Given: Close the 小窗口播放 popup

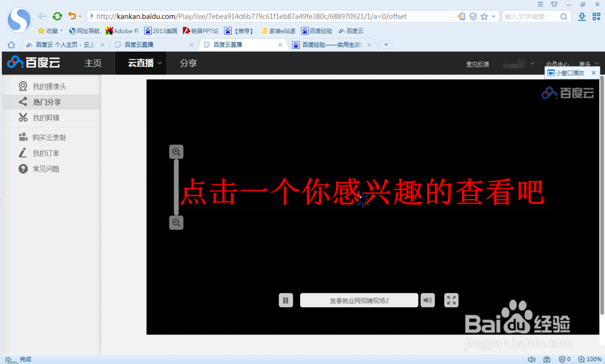Looking at the screenshot, I should [594, 73].
